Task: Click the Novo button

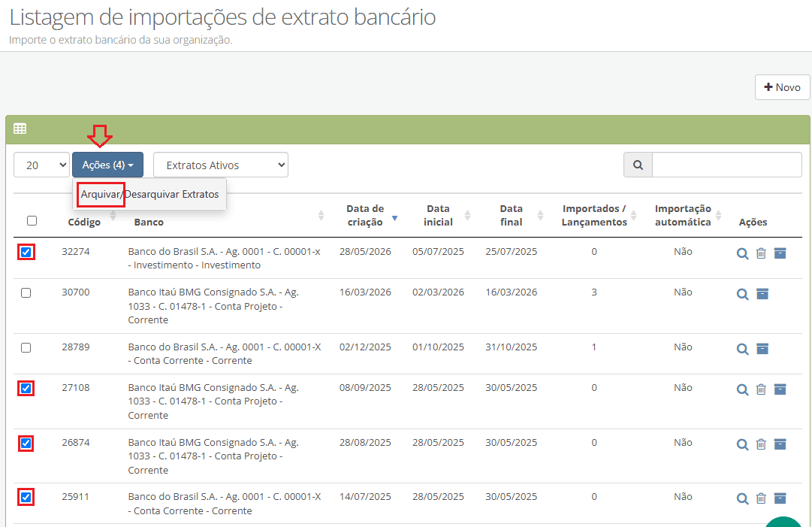Action: [782, 87]
